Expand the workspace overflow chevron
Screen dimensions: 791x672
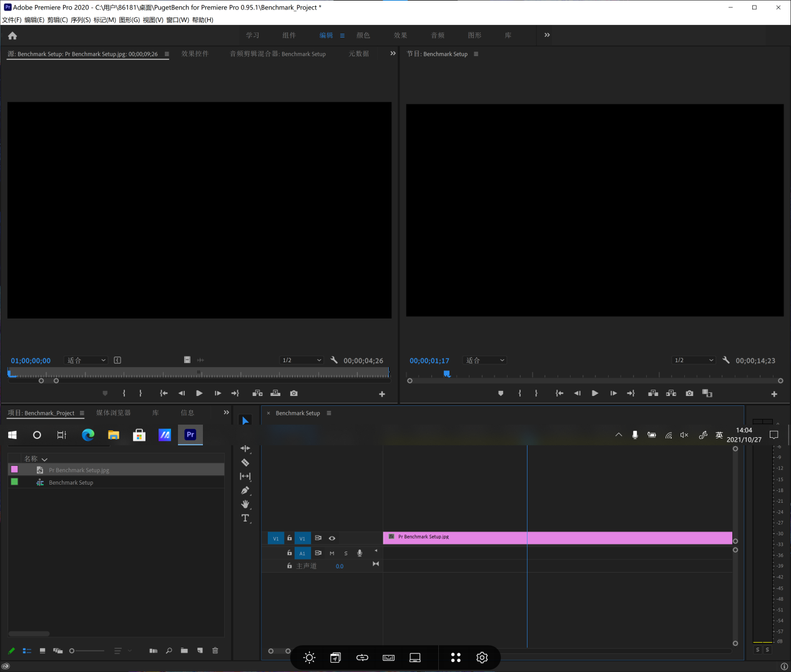547,36
